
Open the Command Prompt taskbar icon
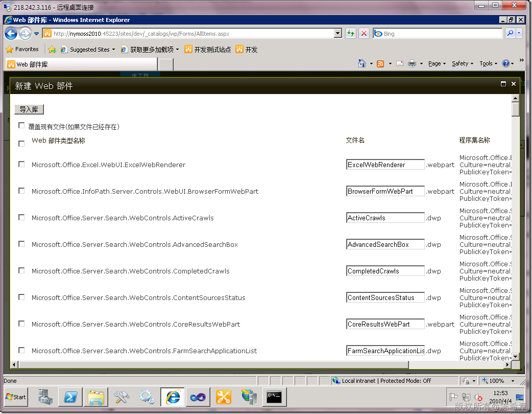tap(275, 397)
